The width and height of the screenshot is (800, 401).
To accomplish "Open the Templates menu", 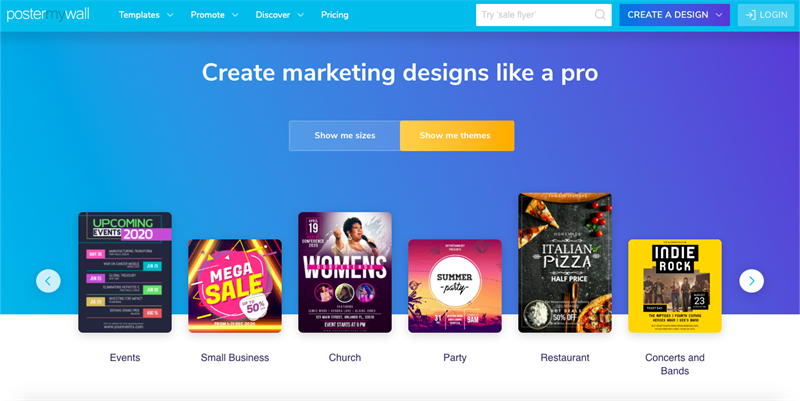I will point(139,15).
